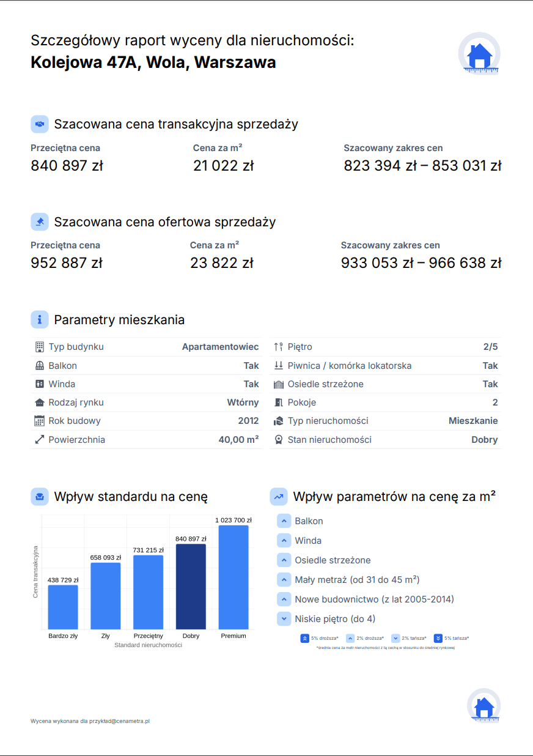Click the armchair icon beside Wpływ standardu
This screenshot has width=533, height=756.
click(40, 497)
